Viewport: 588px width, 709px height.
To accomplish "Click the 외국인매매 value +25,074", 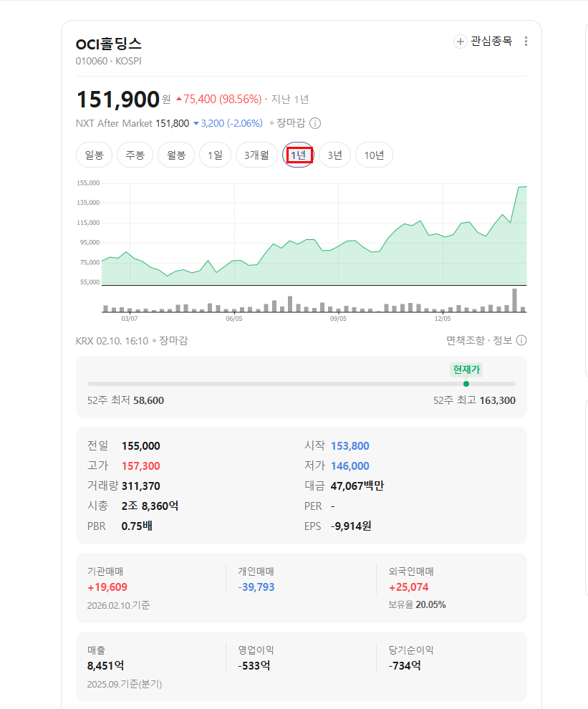I will [408, 587].
